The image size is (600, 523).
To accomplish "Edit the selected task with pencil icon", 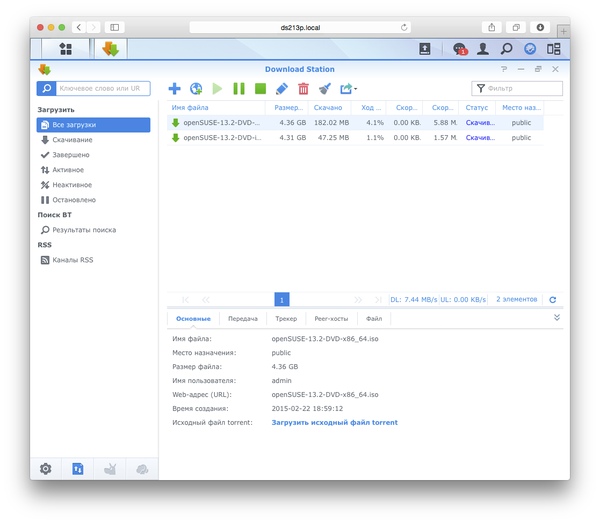I will tap(282, 88).
